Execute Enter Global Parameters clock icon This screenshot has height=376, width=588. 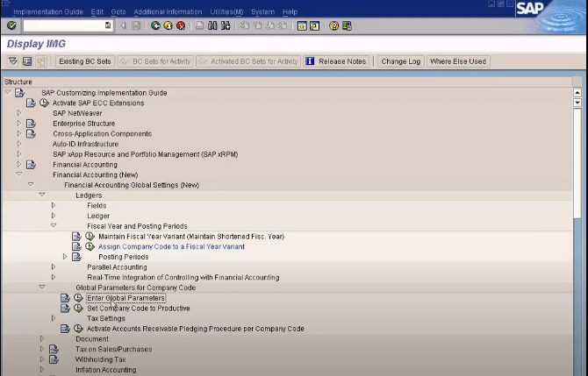click(x=78, y=297)
